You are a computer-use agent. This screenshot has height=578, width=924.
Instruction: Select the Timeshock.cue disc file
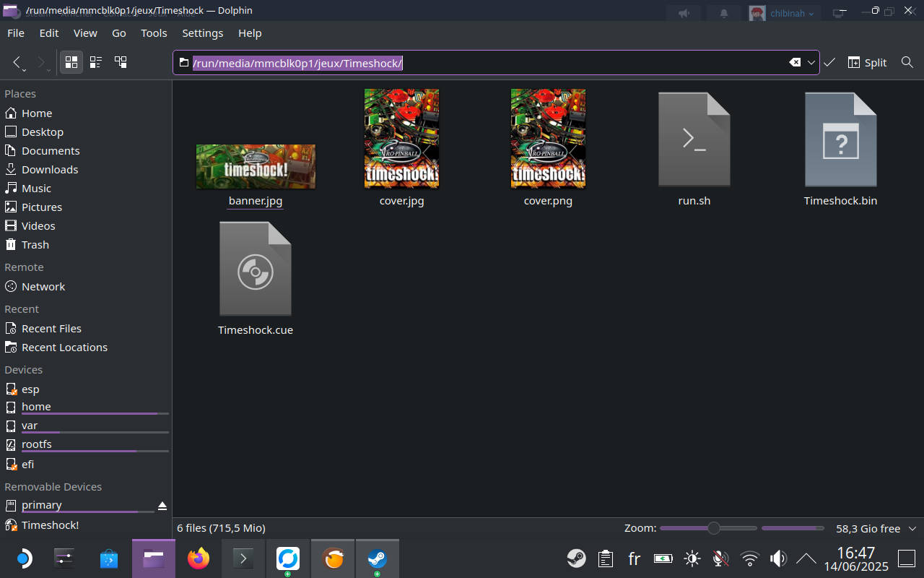tap(256, 269)
